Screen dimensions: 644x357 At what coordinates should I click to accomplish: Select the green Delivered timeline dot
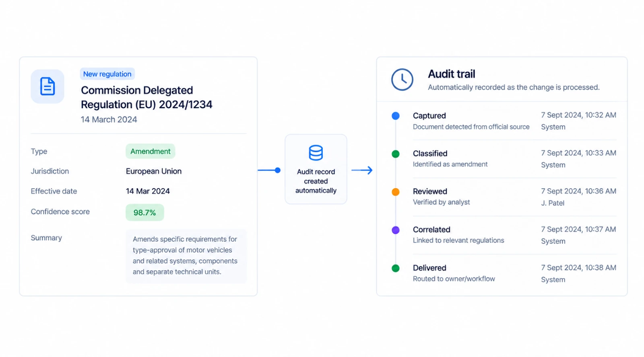click(x=396, y=268)
